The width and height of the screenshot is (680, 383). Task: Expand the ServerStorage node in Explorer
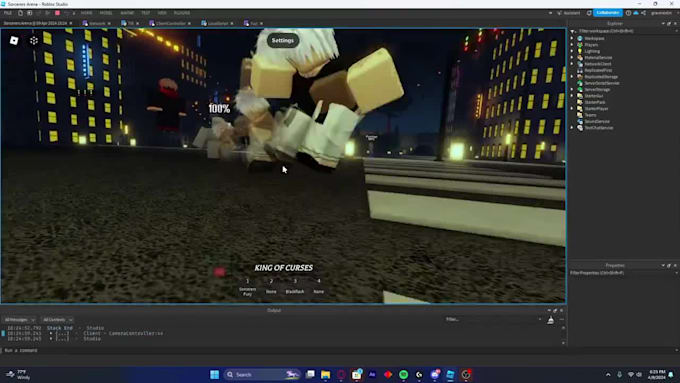[572, 89]
